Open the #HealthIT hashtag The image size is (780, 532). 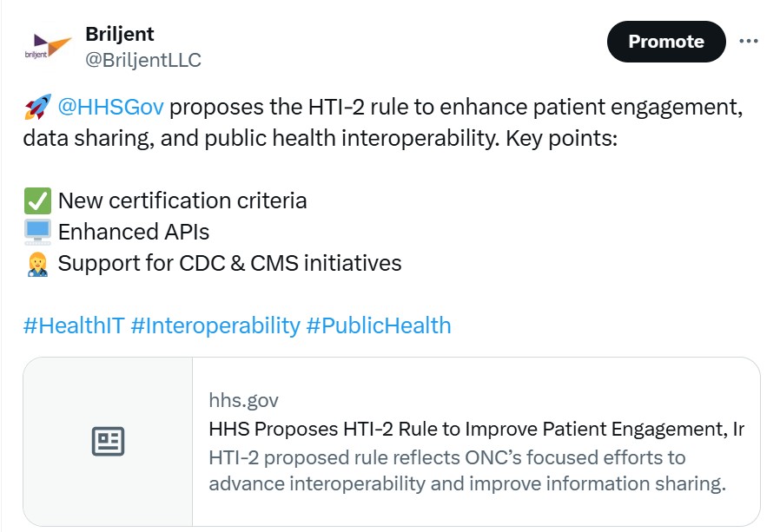(74, 325)
